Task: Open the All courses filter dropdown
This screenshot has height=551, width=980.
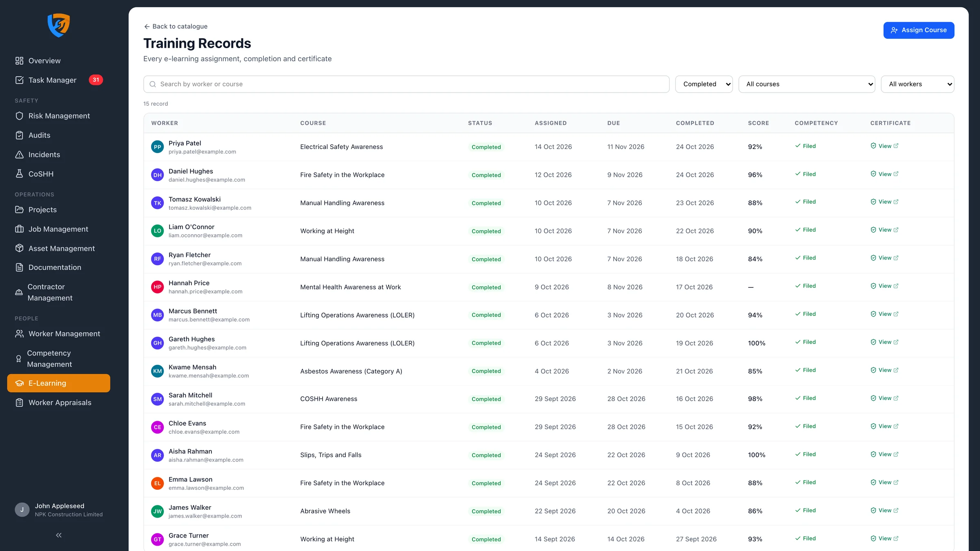Action: pos(807,84)
